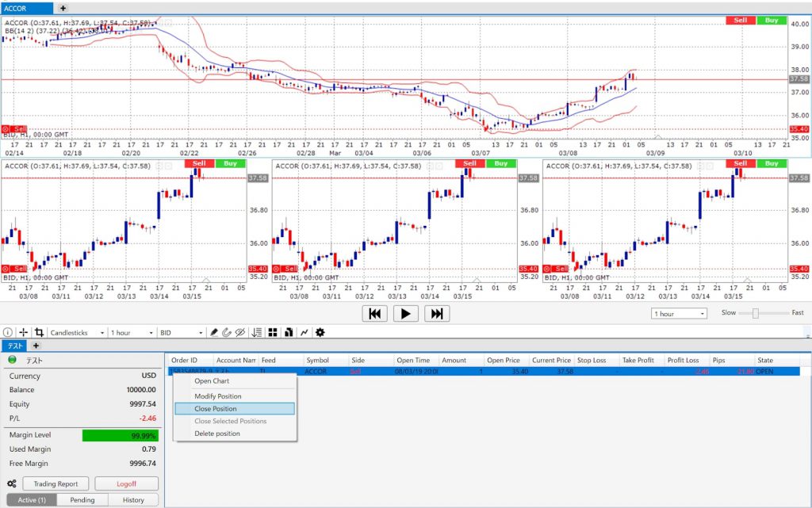Image resolution: width=812 pixels, height=508 pixels.
Task: Select the pencil drawing tool
Action: click(213, 333)
